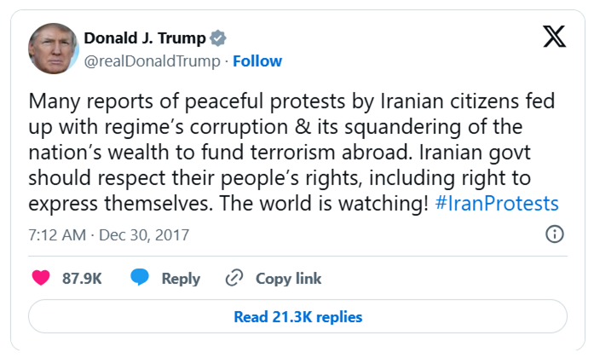Click the 87.9K like count
594x364 pixels.
[x=83, y=279]
